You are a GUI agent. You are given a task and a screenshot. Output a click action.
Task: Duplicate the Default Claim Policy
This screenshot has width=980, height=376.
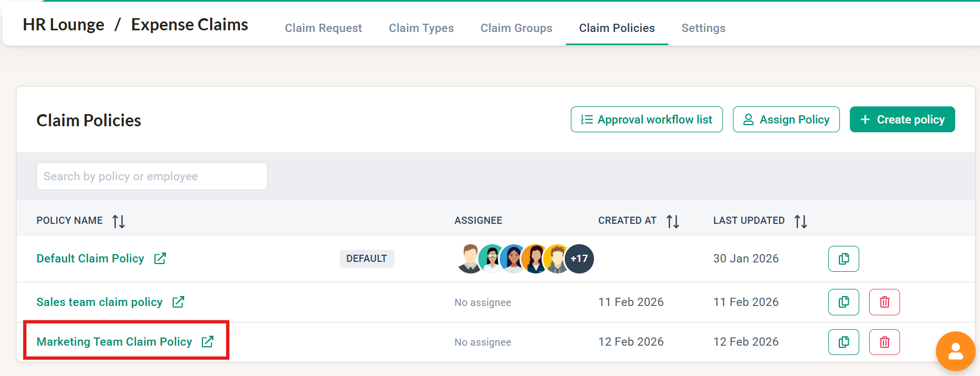coord(843,259)
